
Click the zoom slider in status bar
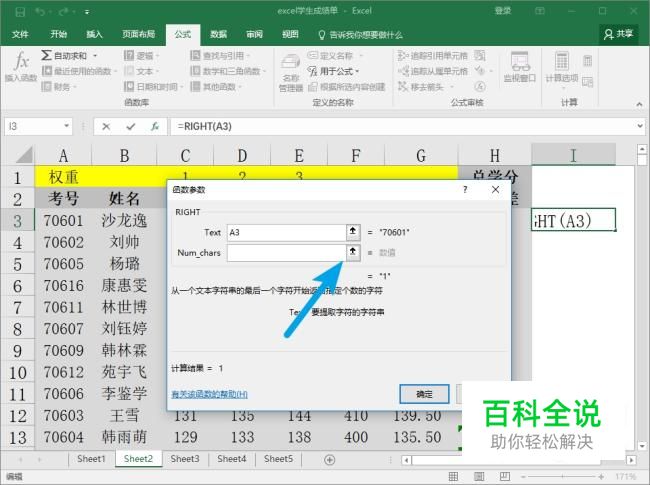click(562, 477)
